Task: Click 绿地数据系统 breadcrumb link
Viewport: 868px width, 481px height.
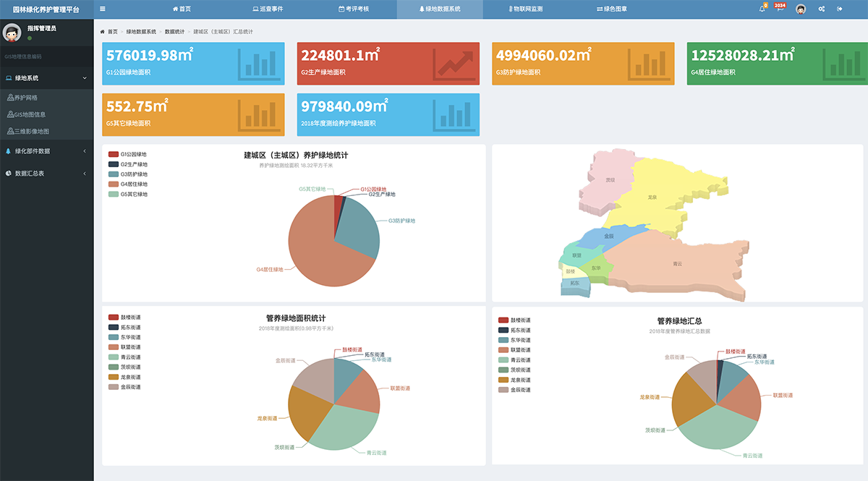Action: click(x=141, y=32)
